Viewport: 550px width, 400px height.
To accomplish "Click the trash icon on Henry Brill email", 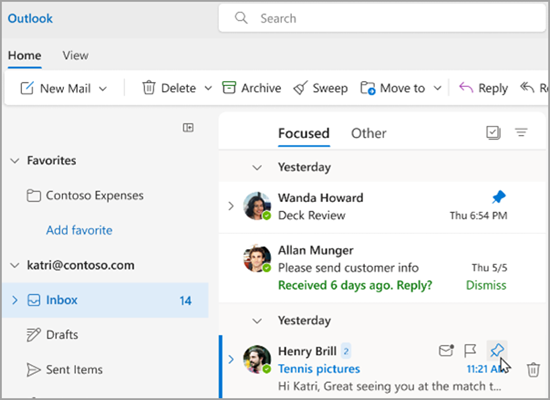I will click(x=533, y=370).
